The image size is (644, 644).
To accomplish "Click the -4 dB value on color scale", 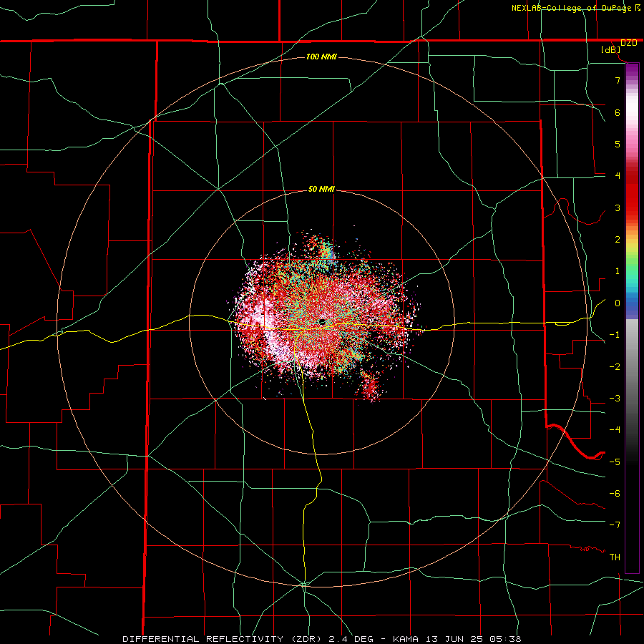I will pyautogui.click(x=615, y=430).
